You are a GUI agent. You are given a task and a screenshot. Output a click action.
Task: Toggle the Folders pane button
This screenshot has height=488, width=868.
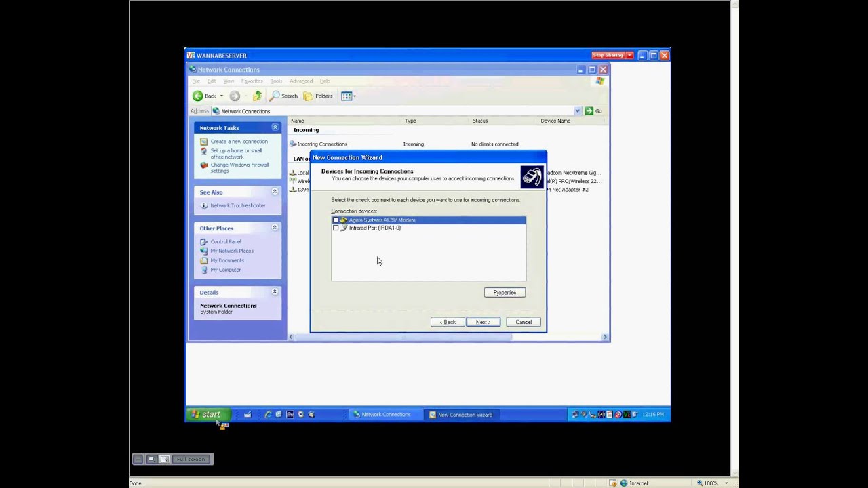[318, 96]
